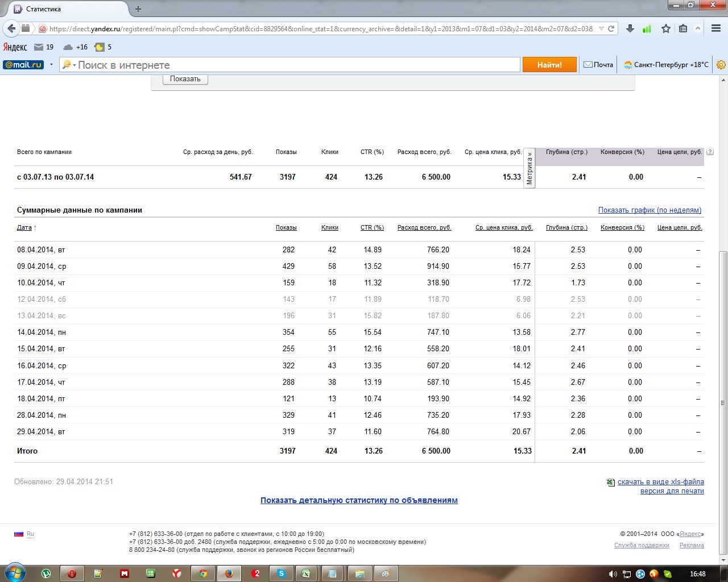Sort by Глубина (стр.) column in table
This screenshot has width=728, height=582.
(566, 228)
